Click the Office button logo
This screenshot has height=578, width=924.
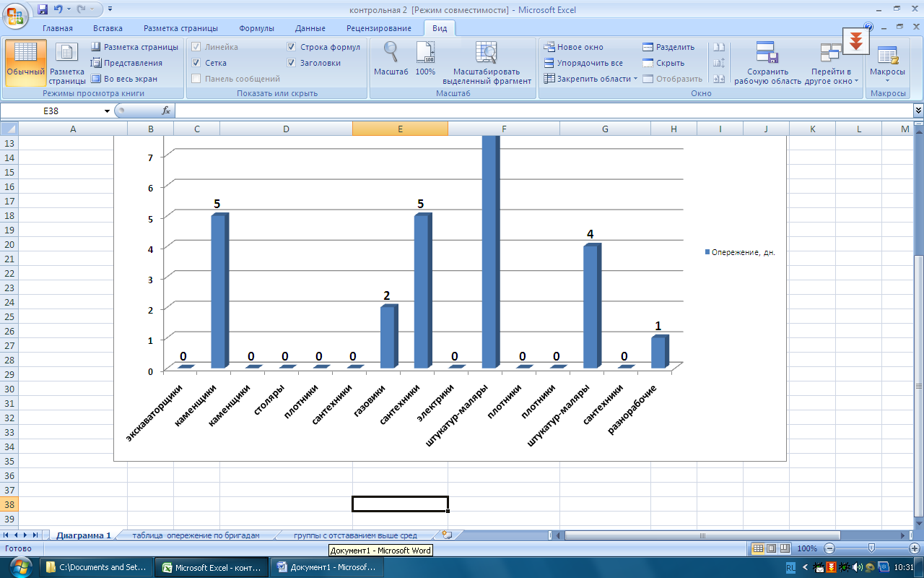pos(16,15)
